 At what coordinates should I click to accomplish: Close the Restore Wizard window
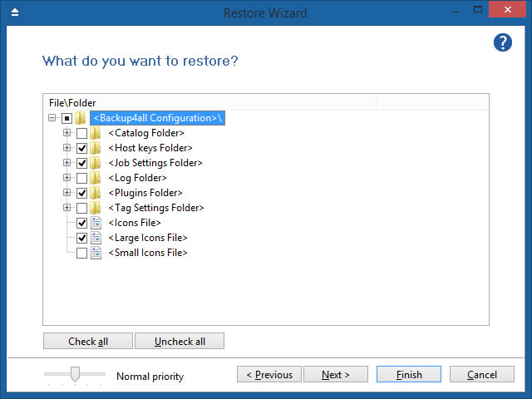(x=507, y=9)
